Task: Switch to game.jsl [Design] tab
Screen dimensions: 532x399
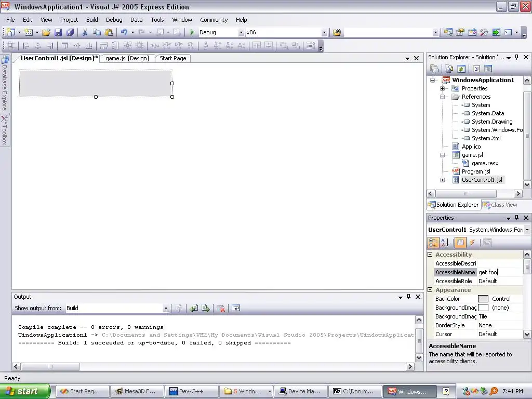Action: (x=127, y=58)
